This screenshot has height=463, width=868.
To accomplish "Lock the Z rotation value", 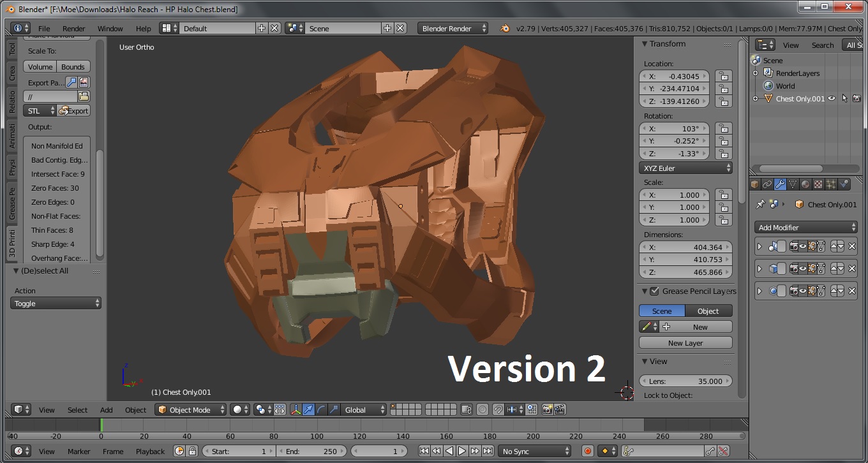I will 723,154.
